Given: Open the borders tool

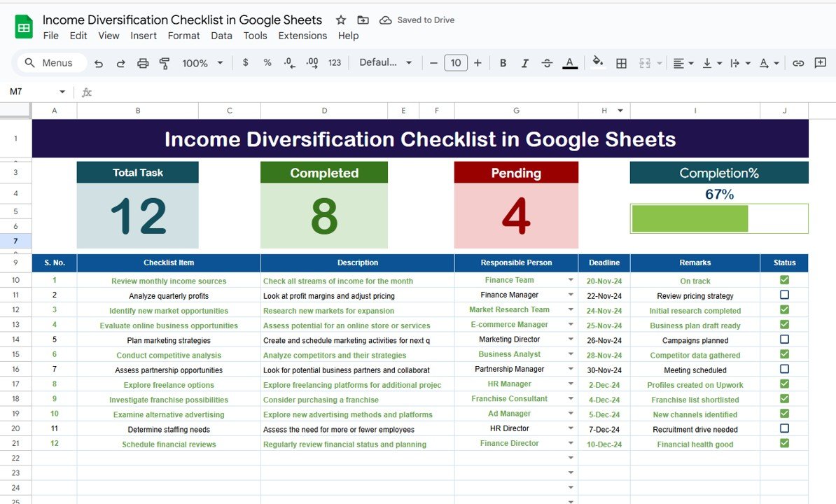Looking at the screenshot, I should [621, 64].
